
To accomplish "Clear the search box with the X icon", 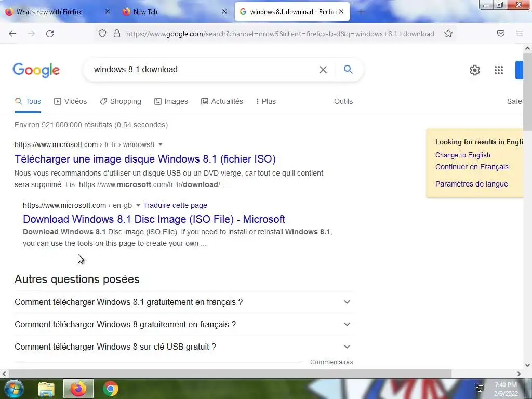I will pyautogui.click(x=323, y=70).
